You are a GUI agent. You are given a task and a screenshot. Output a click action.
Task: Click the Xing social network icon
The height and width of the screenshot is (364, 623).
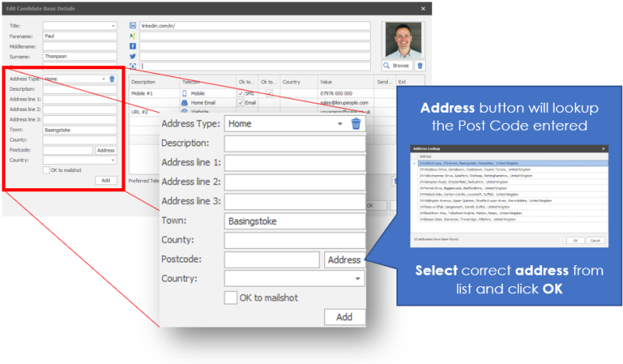point(133,36)
